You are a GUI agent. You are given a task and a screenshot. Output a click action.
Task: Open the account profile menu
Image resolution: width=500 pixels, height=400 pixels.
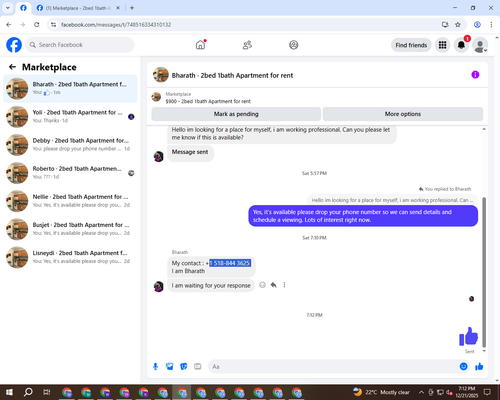point(480,45)
